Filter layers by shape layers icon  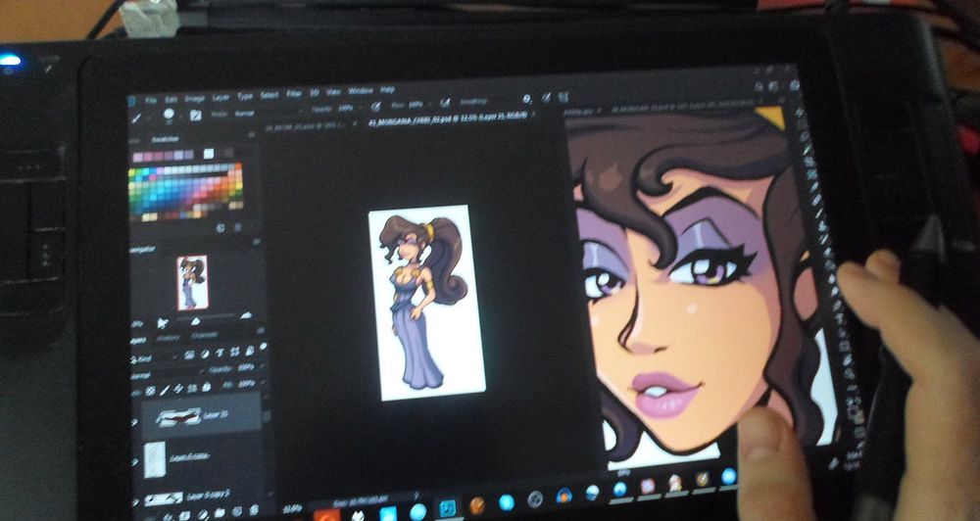coord(235,352)
